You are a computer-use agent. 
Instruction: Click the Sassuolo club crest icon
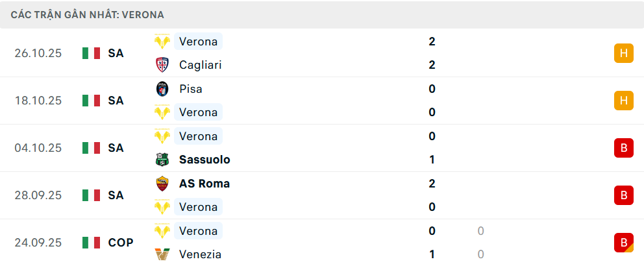(x=162, y=160)
